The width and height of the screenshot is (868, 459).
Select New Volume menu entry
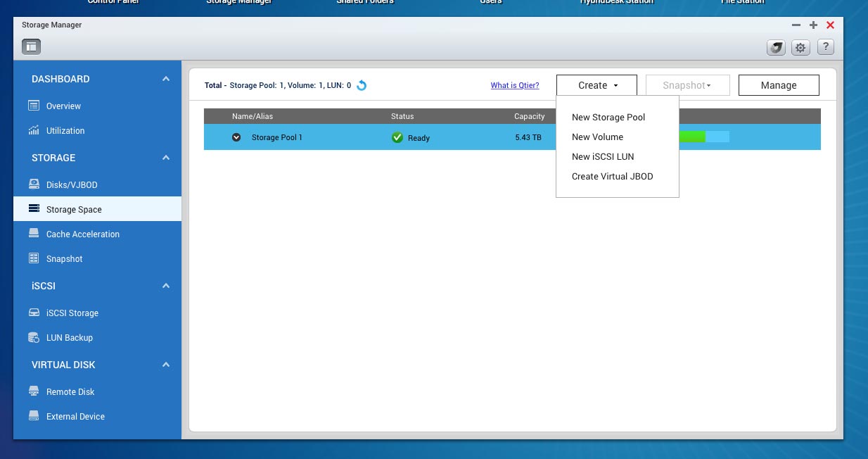[x=597, y=137]
